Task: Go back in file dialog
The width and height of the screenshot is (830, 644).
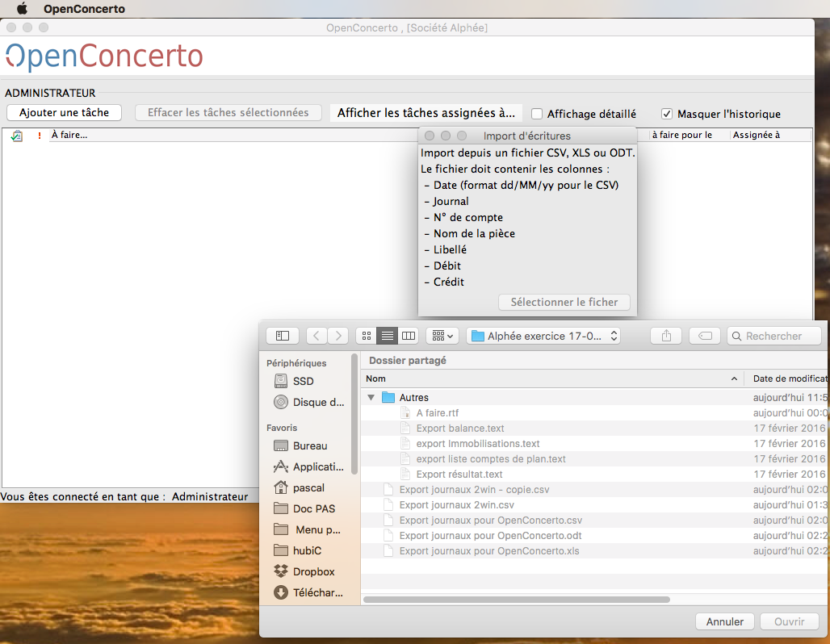Action: (316, 336)
